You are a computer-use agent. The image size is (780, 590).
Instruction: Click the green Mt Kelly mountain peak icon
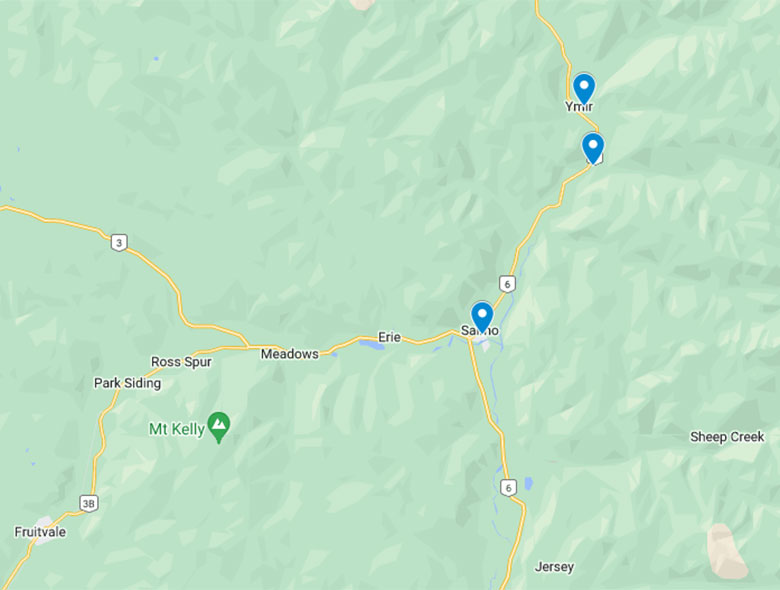pos(218,427)
